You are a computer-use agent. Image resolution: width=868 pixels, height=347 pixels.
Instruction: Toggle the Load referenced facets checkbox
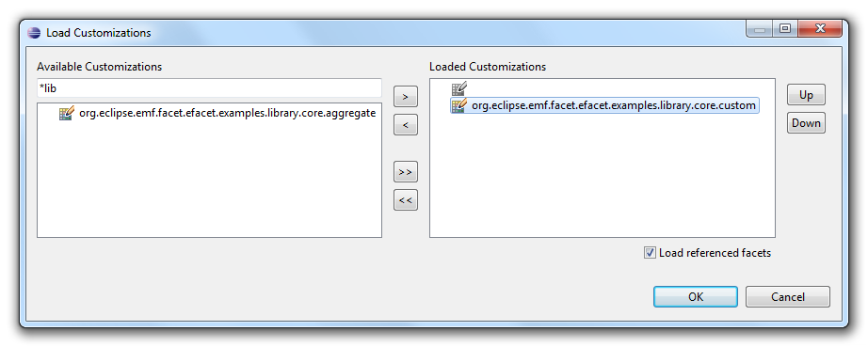[650, 253]
